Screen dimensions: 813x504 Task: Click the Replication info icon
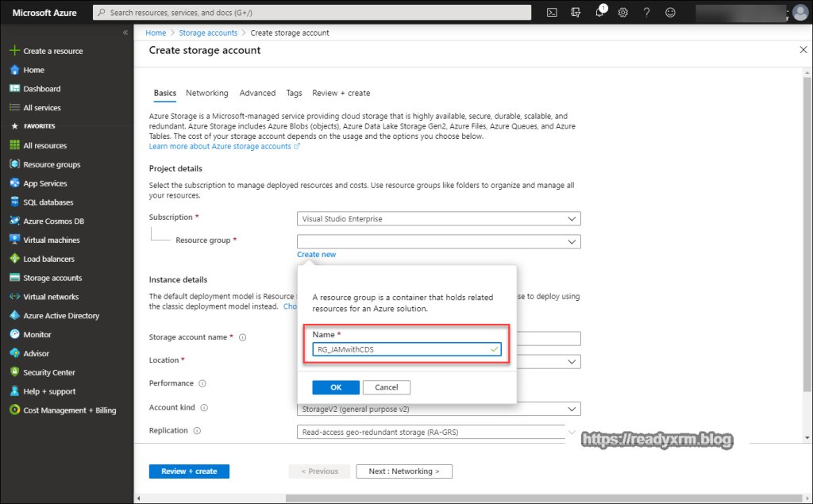[x=197, y=431]
